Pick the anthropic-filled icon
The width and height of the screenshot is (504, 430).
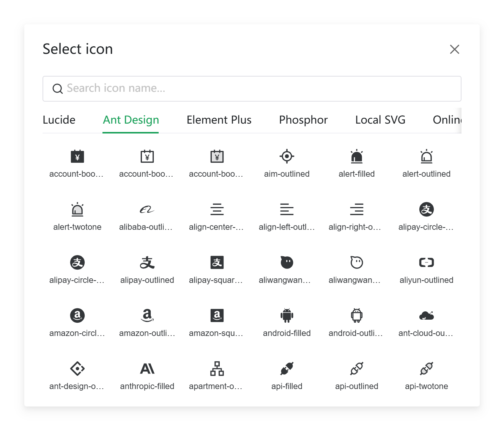tap(147, 369)
